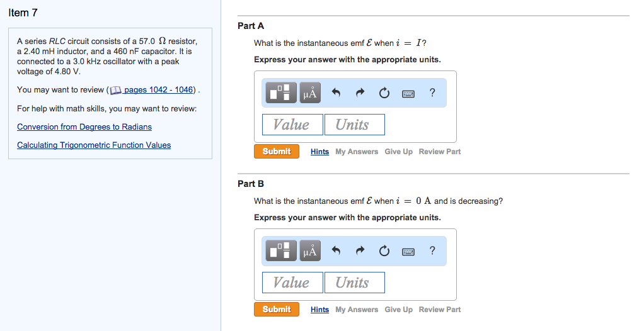Click the Part A Value input field

tap(292, 125)
